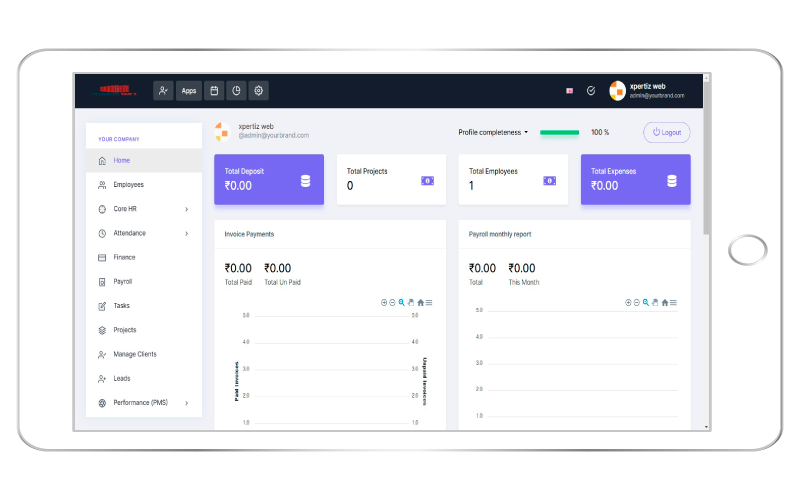Image resolution: width=800 pixels, height=500 pixels.
Task: Open the Total Employees card
Action: click(513, 180)
